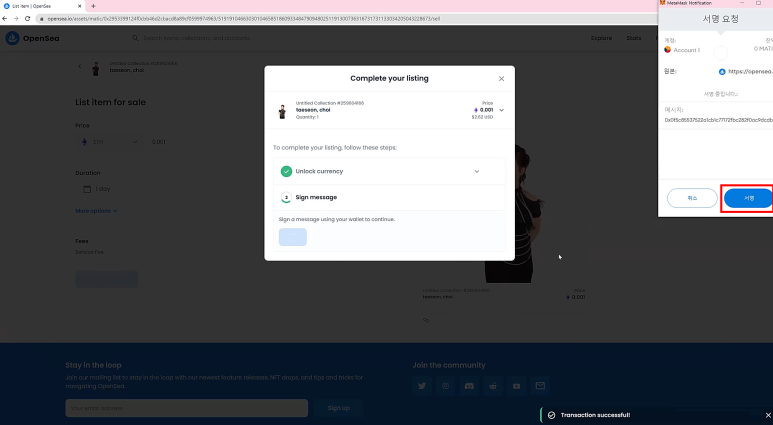The width and height of the screenshot is (773, 425).
Task: Click the calendar icon next to 1 day
Action: pyautogui.click(x=87, y=189)
